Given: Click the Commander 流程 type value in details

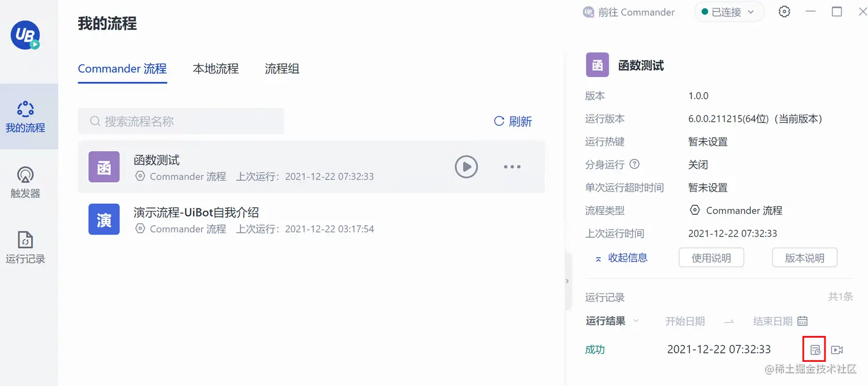Looking at the screenshot, I should (x=736, y=211).
